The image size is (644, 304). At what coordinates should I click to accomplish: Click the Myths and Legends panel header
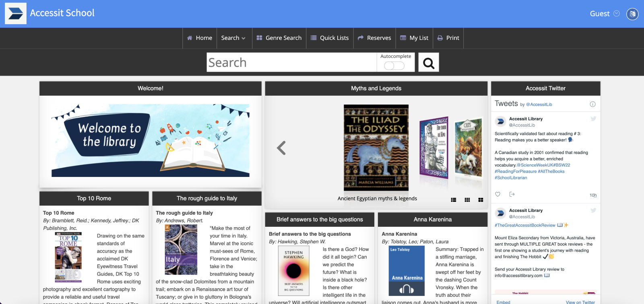pyautogui.click(x=376, y=88)
